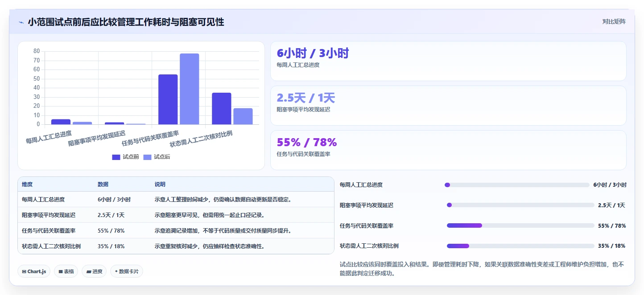Click the progress value 55% / 78% label

(612, 226)
